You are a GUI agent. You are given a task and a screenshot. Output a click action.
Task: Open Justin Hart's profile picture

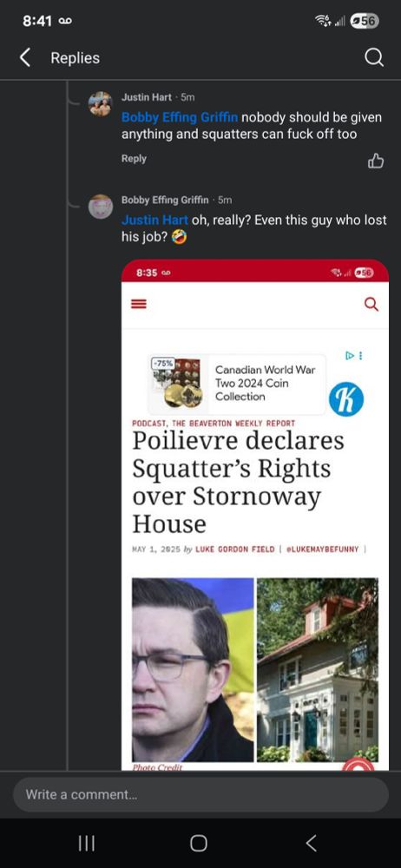tap(101, 104)
